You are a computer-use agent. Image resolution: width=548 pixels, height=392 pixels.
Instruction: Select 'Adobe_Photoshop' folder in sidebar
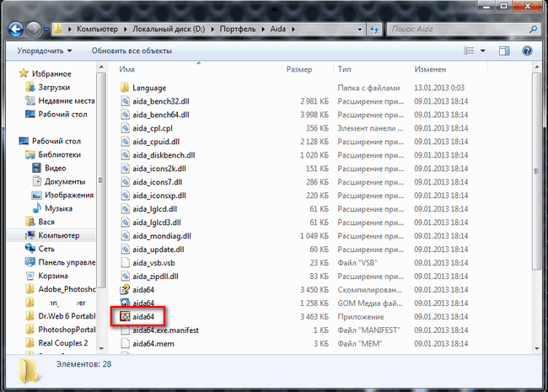point(67,289)
